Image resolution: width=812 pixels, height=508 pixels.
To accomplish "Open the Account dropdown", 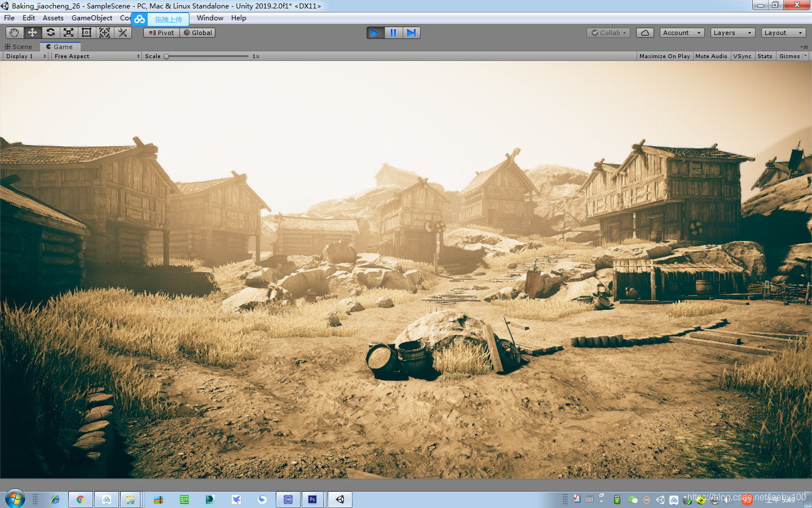I will coord(682,33).
